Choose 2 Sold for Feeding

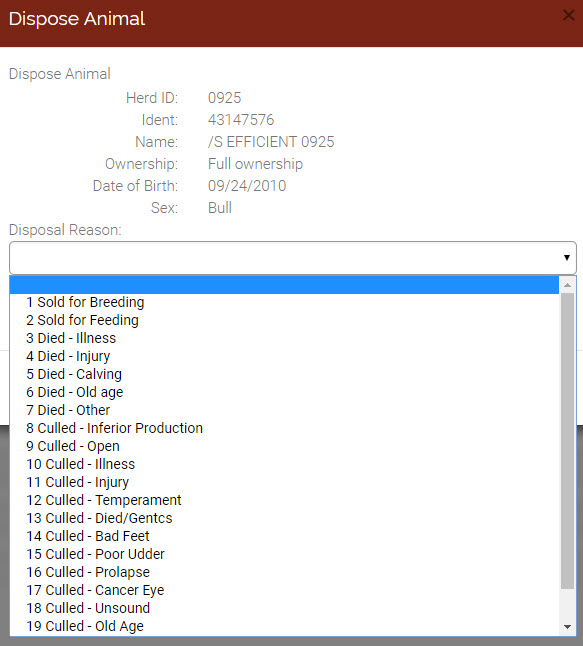tap(284, 321)
